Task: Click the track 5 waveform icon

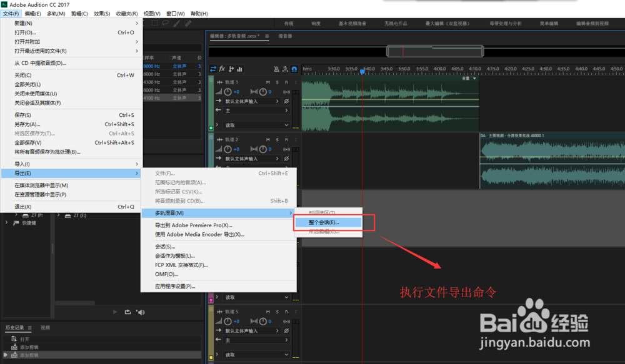Action: (x=219, y=312)
